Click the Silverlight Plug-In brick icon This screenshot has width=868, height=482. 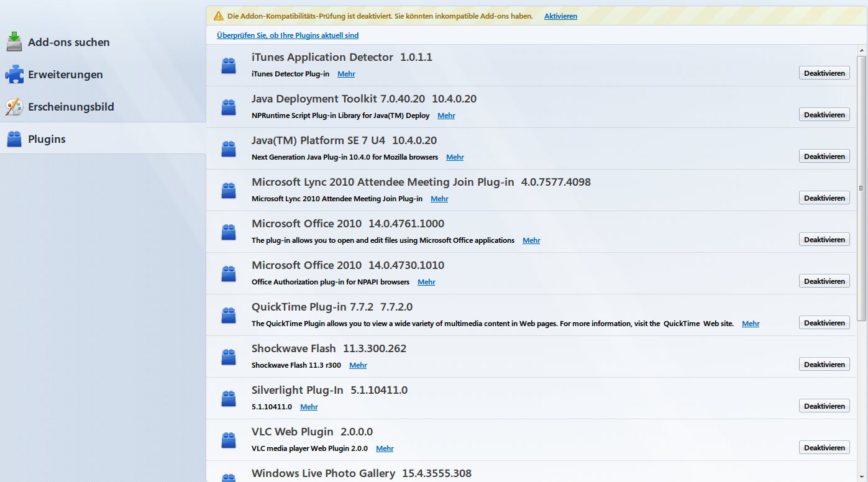tap(229, 398)
